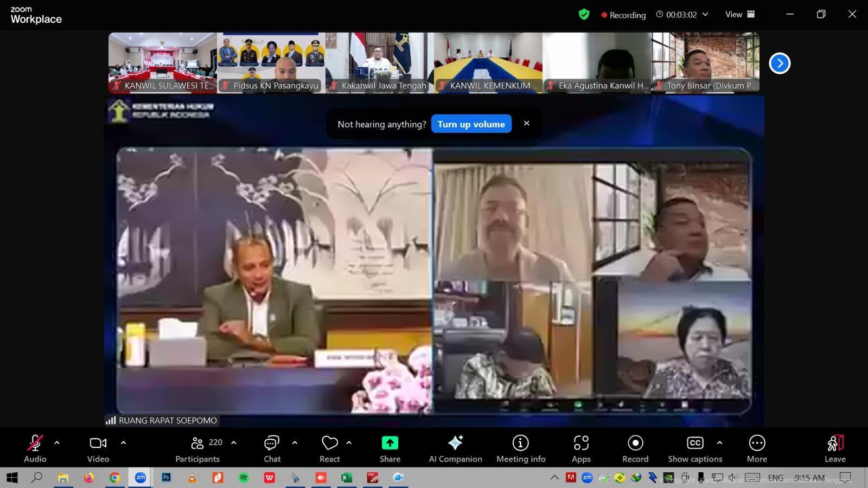Screen dimensions: 868x488
Task: Open Excel from the Windows taskbar
Action: pos(346,478)
